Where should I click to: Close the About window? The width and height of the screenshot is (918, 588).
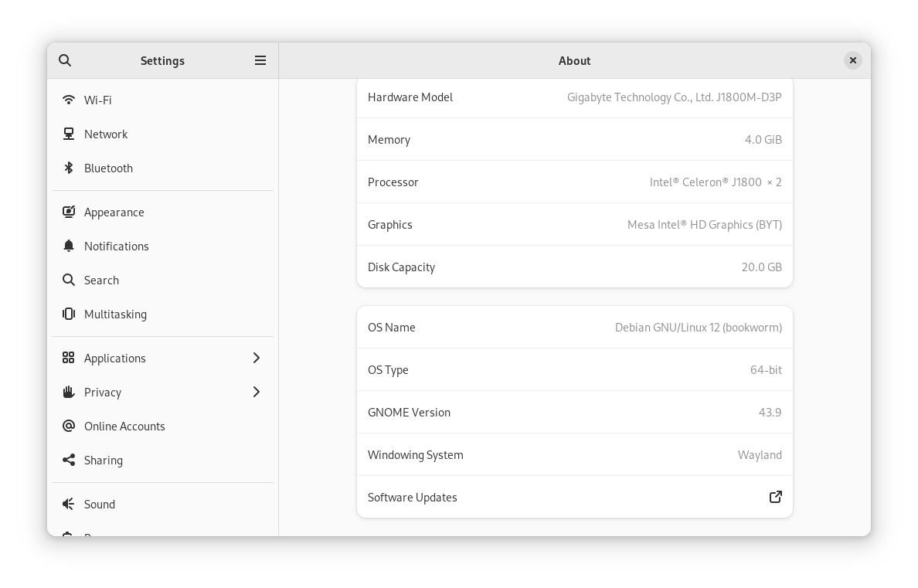[x=852, y=60]
